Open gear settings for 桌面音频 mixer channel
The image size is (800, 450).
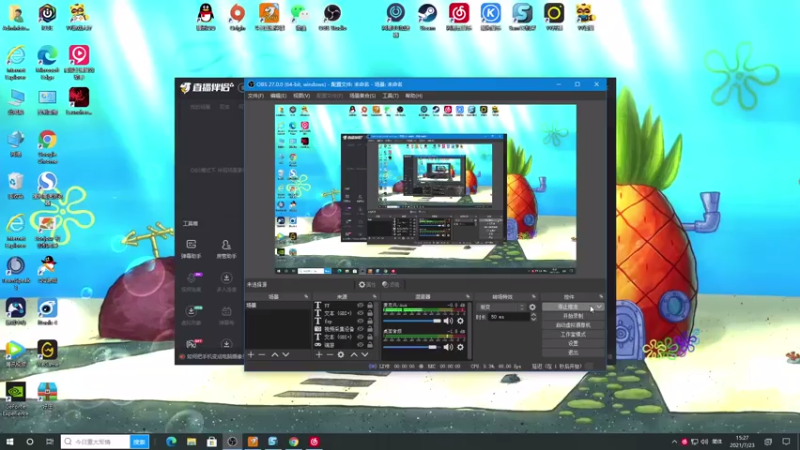(x=460, y=347)
